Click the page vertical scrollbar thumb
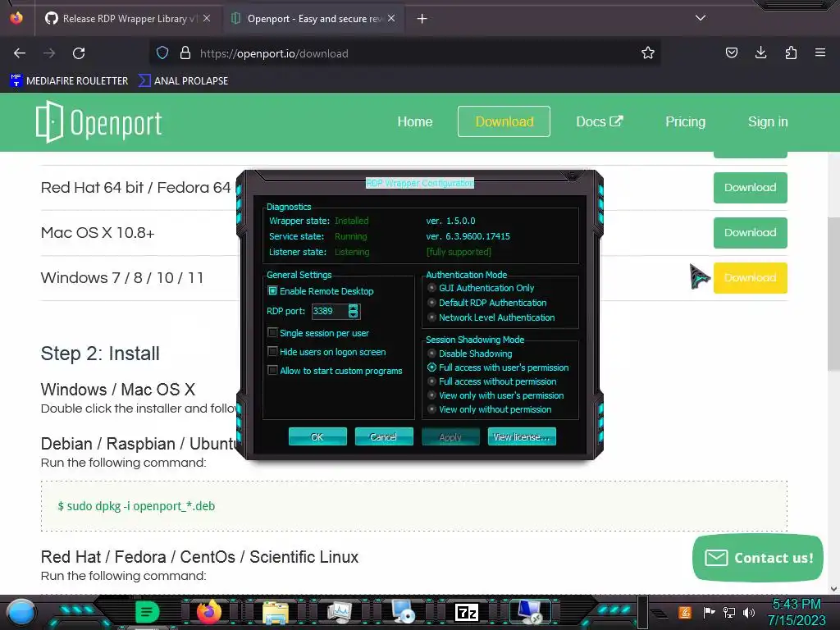 point(833,294)
